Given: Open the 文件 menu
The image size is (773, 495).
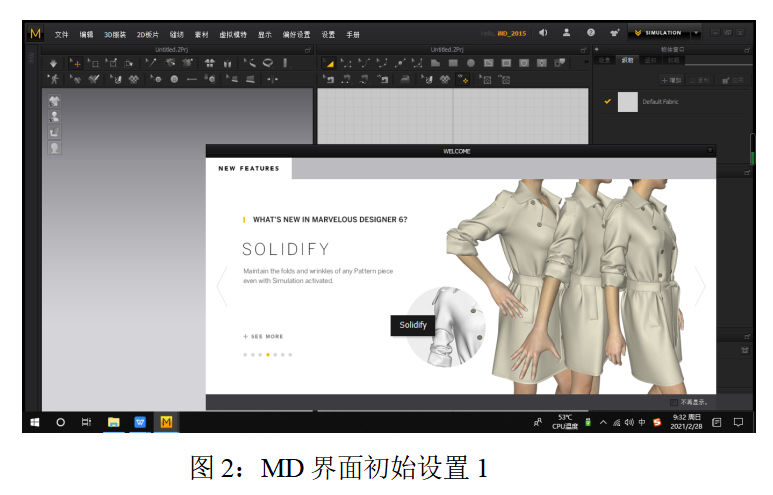Looking at the screenshot, I should pos(62,35).
